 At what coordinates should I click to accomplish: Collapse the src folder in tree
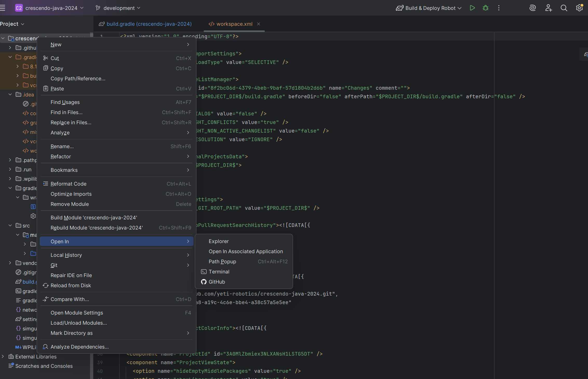[10, 226]
